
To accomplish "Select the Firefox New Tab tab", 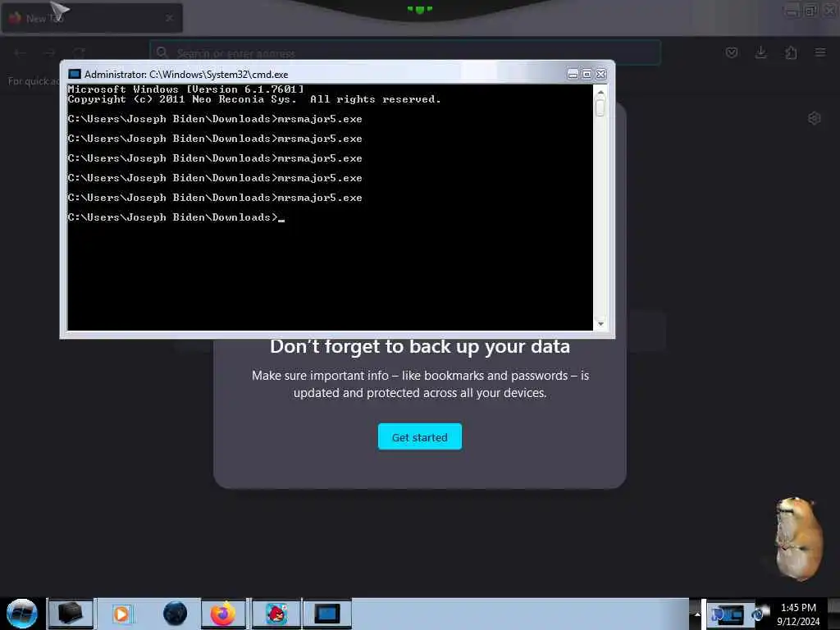I will pos(91,18).
